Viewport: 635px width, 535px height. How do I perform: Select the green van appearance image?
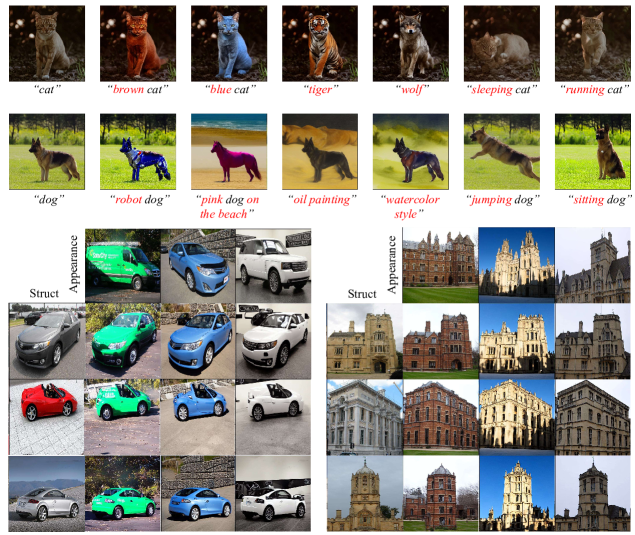tap(123, 265)
